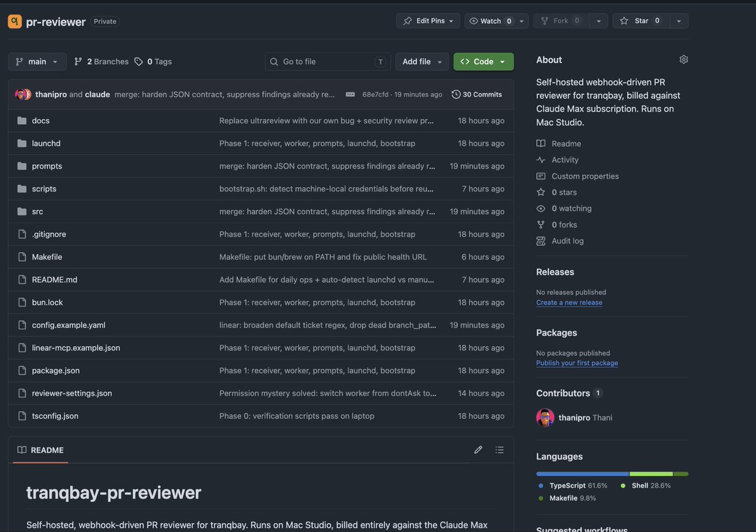The height and width of the screenshot is (532, 756).
Task: Open config.example.yaml file
Action: pyautogui.click(x=69, y=325)
